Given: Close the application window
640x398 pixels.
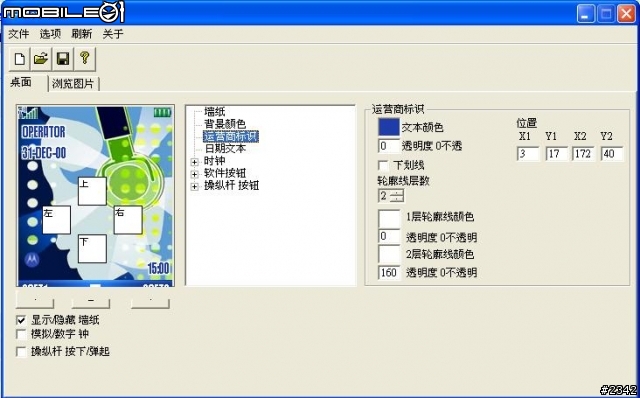Looking at the screenshot, I should coord(626,14).
